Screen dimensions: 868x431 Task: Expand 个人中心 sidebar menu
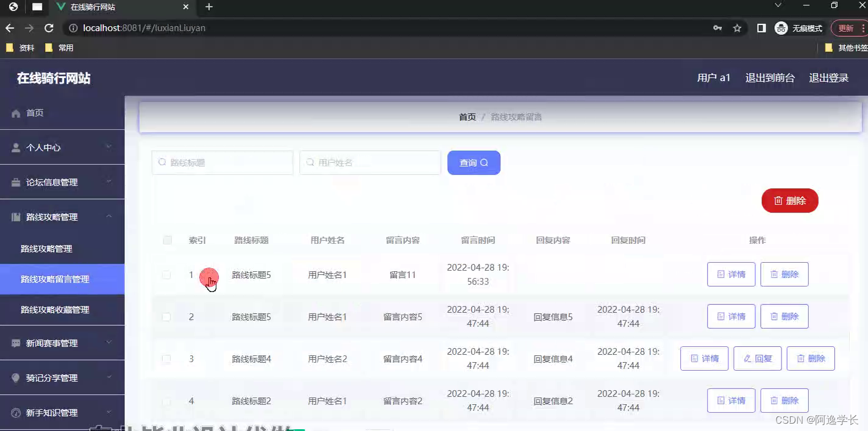point(62,148)
